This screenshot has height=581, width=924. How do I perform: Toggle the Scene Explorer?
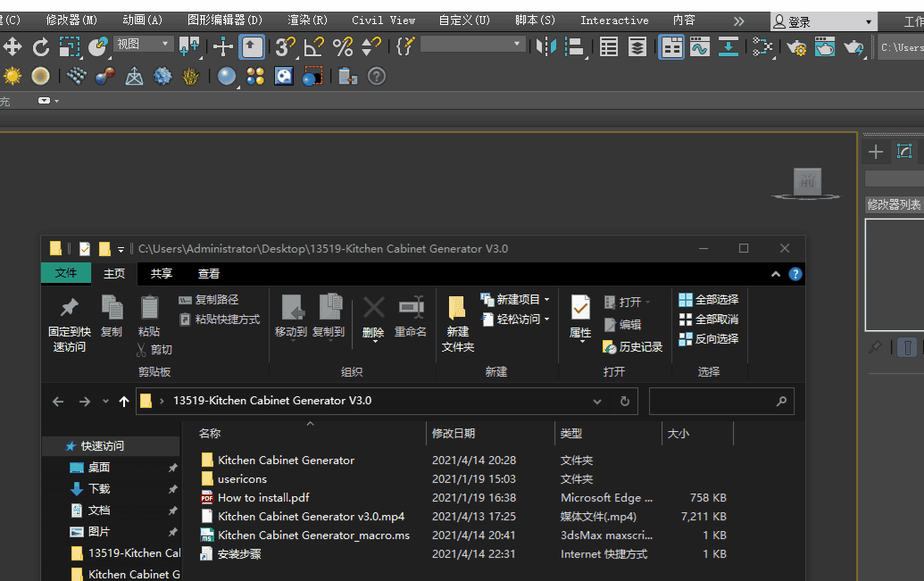click(x=608, y=46)
